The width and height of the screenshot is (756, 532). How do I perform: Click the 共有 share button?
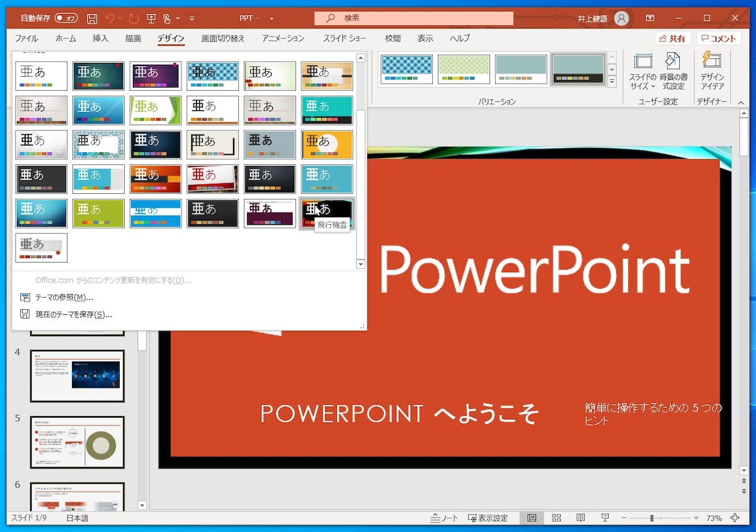pyautogui.click(x=672, y=38)
